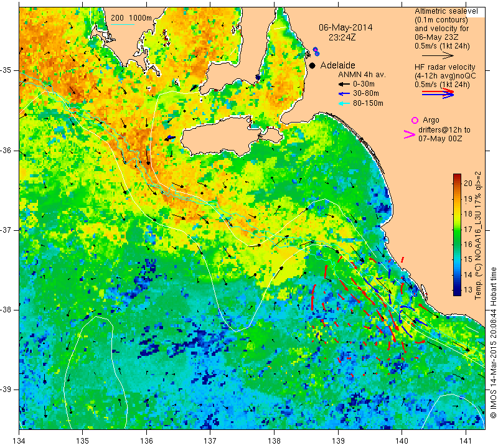Click the Temp. NOAA16_L3U color bar caption
Image resolution: width=498 pixels, height=448 pixels.
[x=478, y=236]
